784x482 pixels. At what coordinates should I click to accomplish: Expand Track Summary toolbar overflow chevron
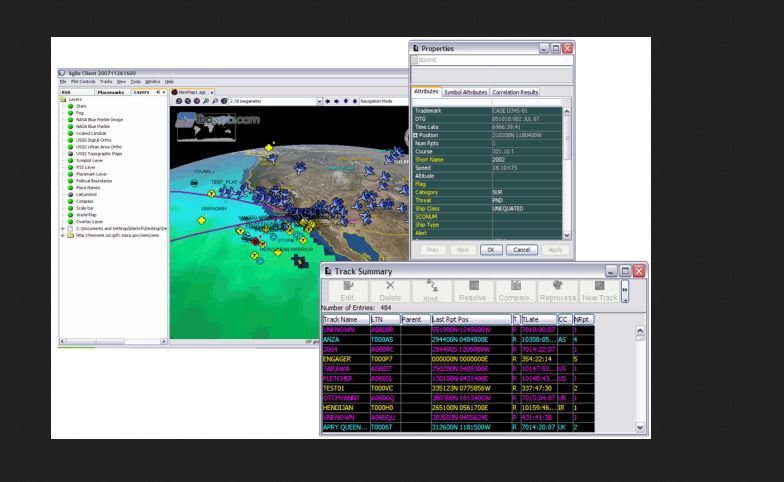[x=626, y=290]
